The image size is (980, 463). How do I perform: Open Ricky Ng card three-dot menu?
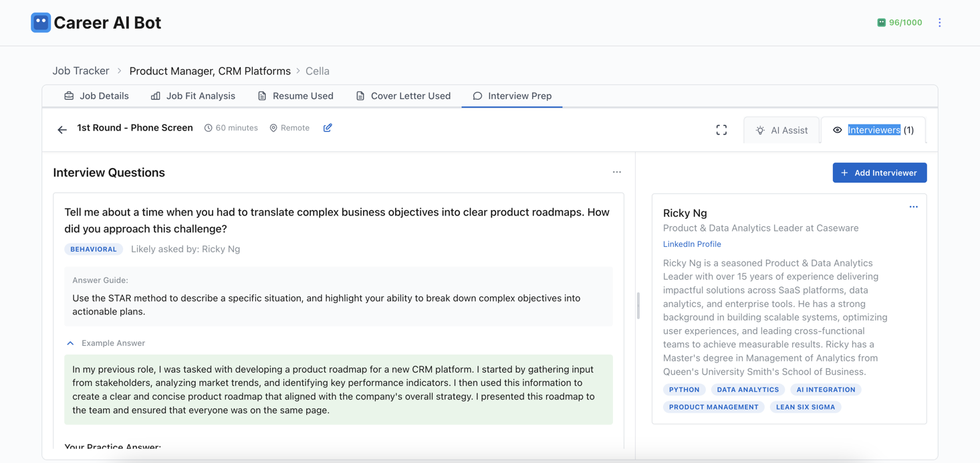click(x=913, y=207)
